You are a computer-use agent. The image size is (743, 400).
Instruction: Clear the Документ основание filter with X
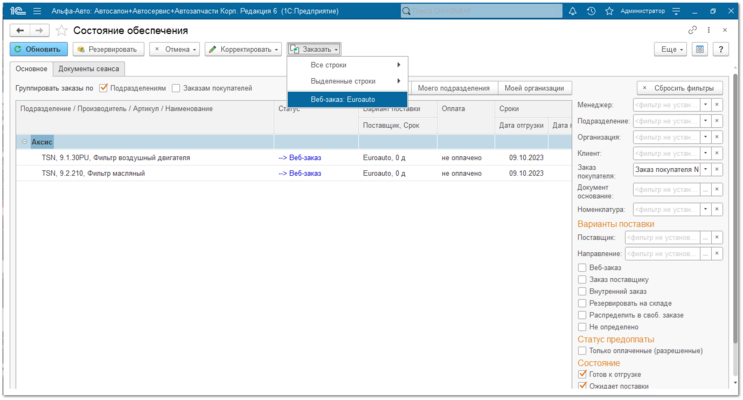(717, 190)
